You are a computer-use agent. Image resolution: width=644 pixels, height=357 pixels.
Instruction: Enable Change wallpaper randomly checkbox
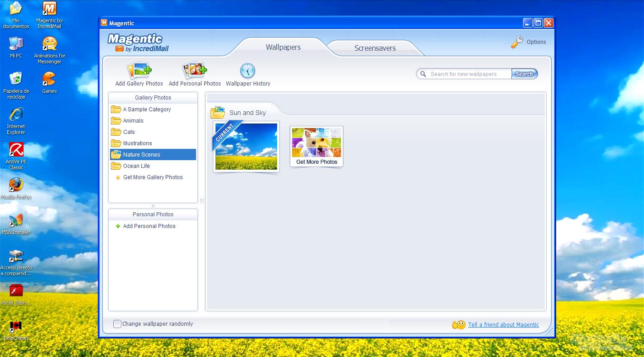click(x=117, y=324)
